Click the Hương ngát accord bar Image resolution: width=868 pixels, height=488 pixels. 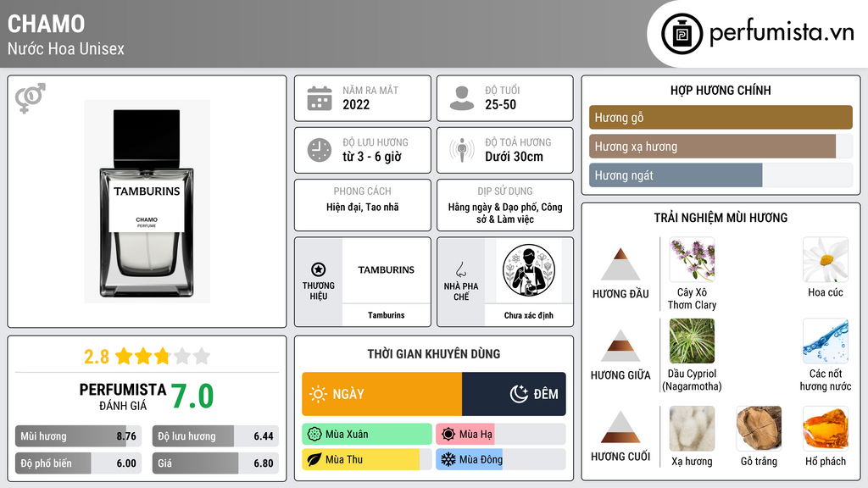pos(721,175)
